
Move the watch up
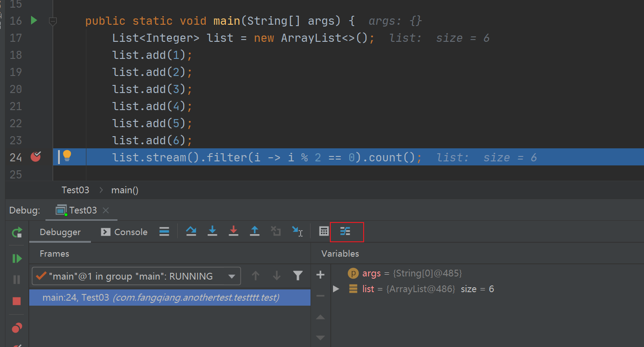click(320, 317)
